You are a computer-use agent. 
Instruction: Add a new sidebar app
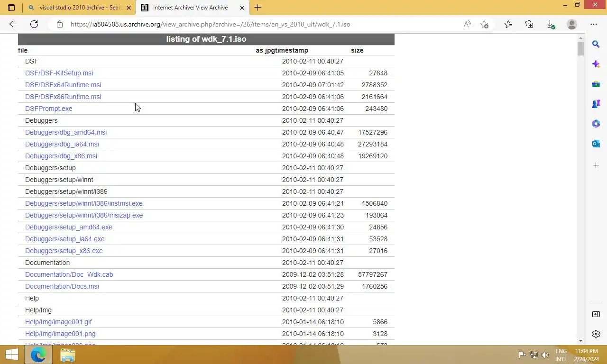pyautogui.click(x=596, y=165)
